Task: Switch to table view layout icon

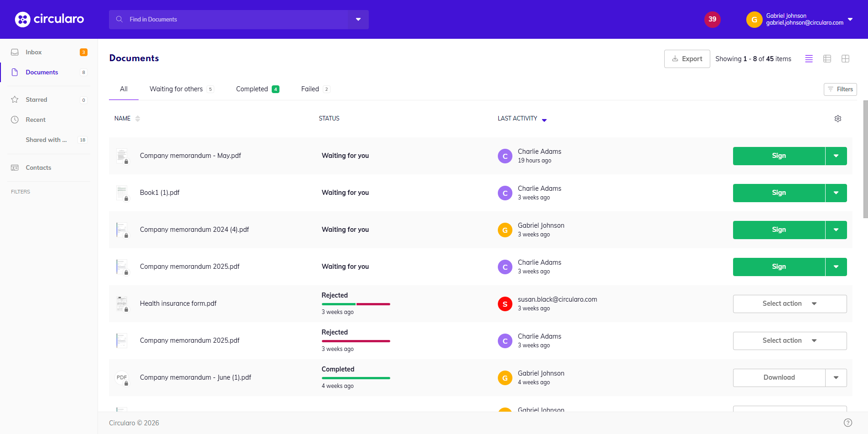Action: point(827,59)
